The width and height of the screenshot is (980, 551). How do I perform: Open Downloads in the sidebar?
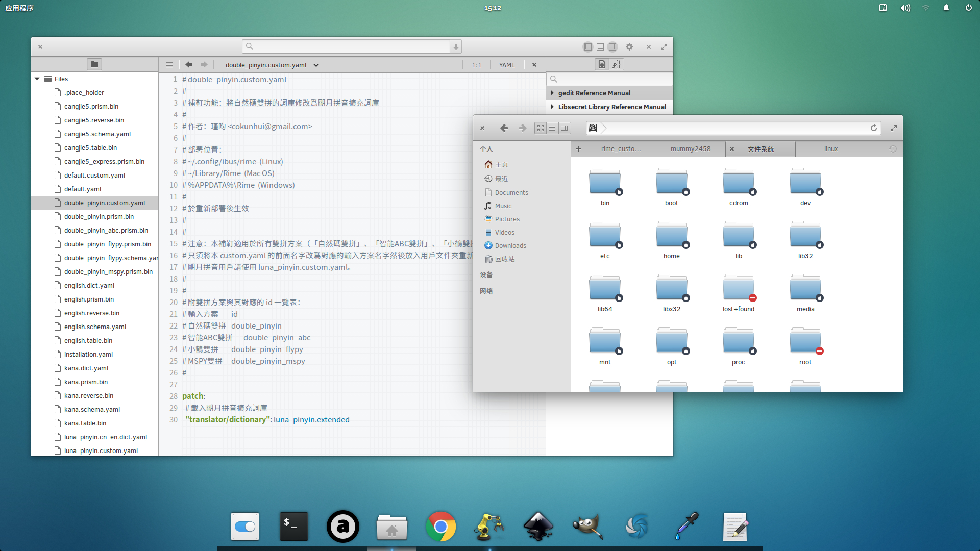510,246
